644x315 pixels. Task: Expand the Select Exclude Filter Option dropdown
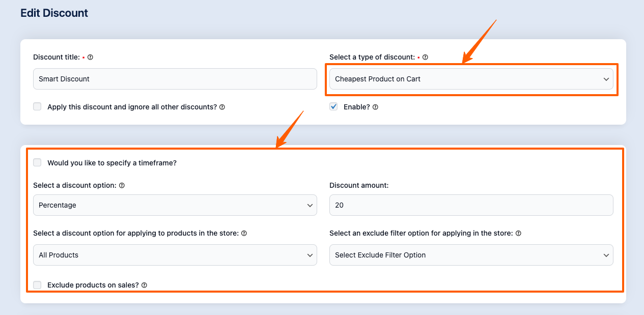pyautogui.click(x=471, y=255)
